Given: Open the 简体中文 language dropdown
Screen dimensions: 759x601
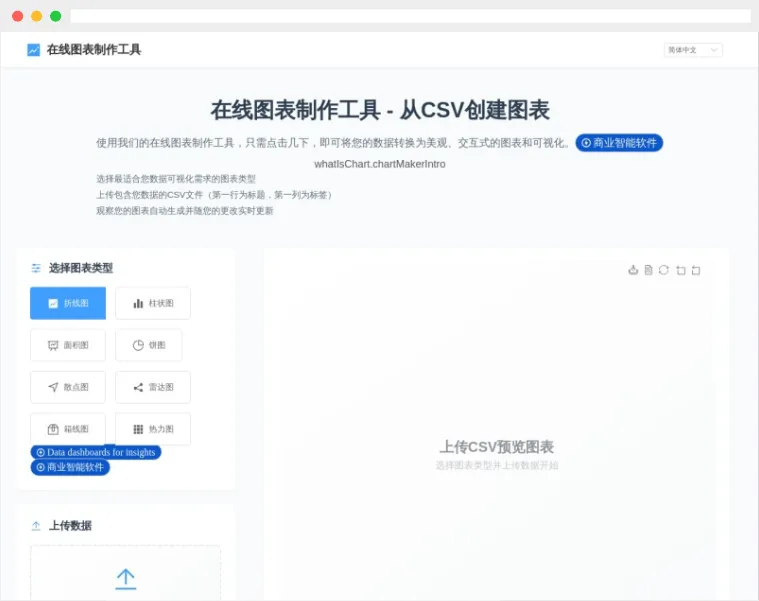Looking at the screenshot, I should point(693,50).
